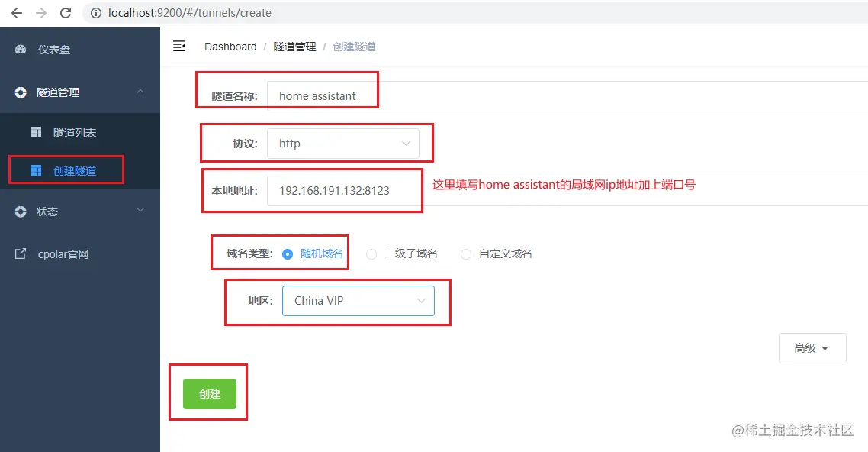Open the cpolar官网 link
868x452 pixels.
point(63,254)
